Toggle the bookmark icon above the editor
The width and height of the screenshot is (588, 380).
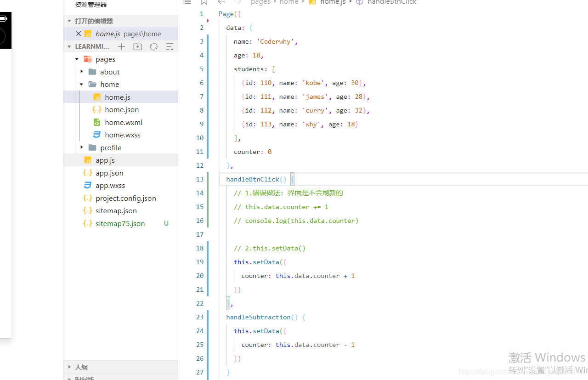pos(204,2)
